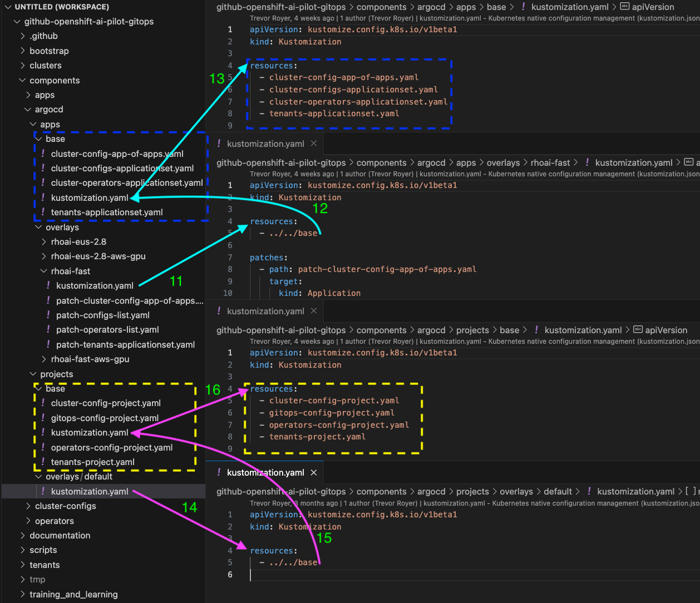Viewport: 700px width, 603px height.
Task: Open cluster-config-app-of-apps.yaml file
Action: click(x=117, y=154)
